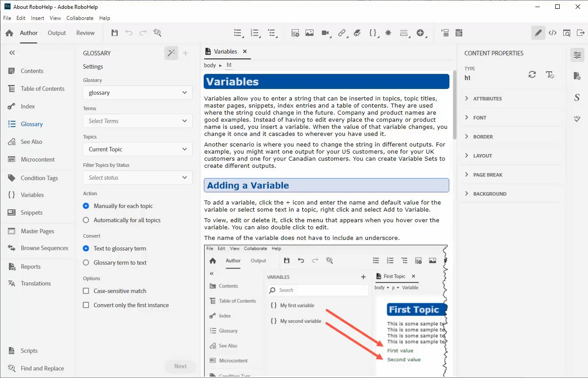Tick Convert only the first instance
The height and width of the screenshot is (378, 588).
[126, 305]
